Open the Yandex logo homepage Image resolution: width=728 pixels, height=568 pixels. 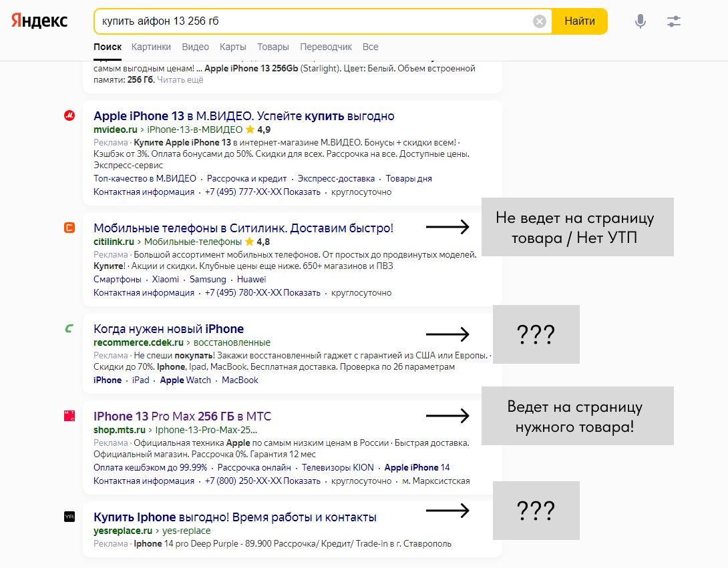point(39,21)
